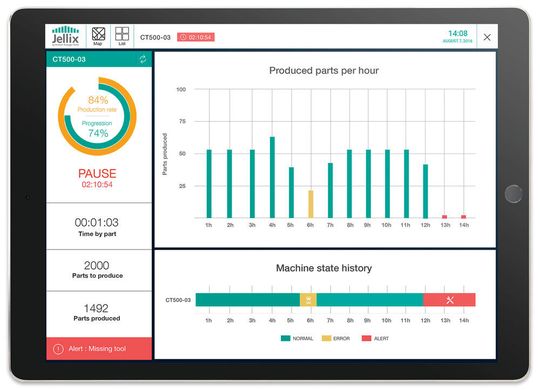Click the yellow error segment in state history
Image resolution: width=540 pixels, height=390 pixels.
point(308,300)
